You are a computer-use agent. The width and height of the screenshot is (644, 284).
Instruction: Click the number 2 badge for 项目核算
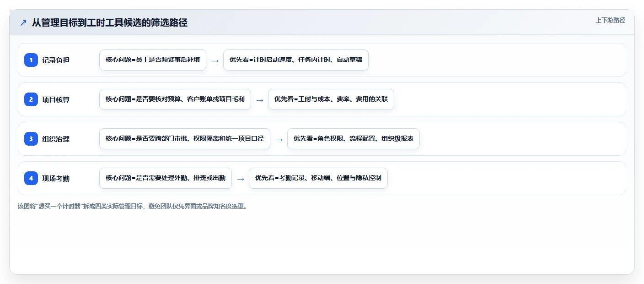click(x=31, y=99)
